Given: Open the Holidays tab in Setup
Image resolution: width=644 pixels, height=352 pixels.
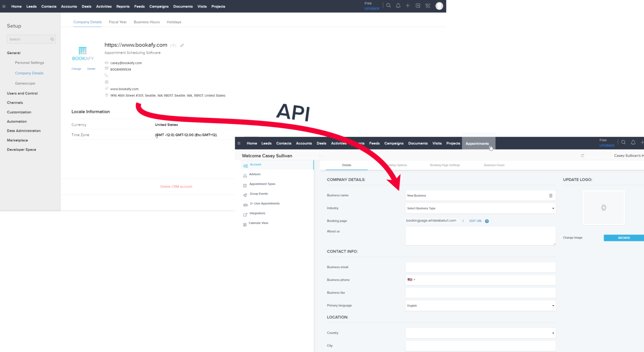Looking at the screenshot, I should point(174,22).
